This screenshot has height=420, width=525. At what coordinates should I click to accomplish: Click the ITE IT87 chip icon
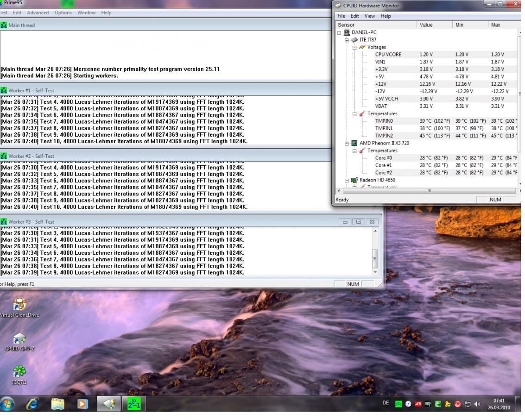coord(354,40)
